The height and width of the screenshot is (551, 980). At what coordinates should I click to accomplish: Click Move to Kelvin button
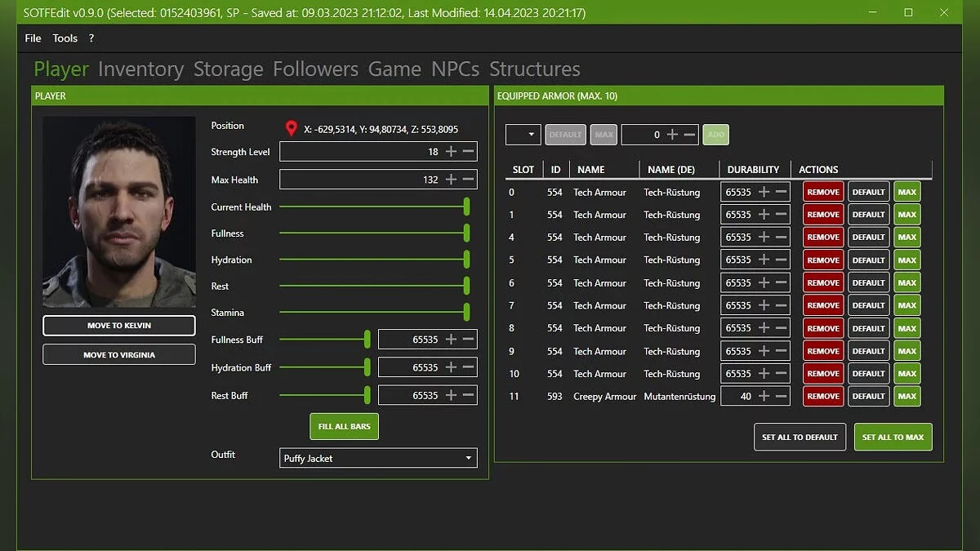[x=119, y=326]
